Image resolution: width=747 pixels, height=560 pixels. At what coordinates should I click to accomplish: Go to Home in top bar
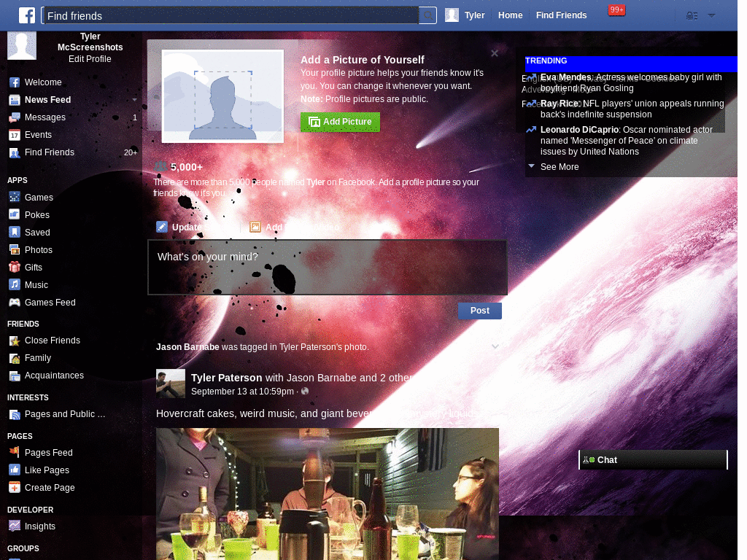[510, 15]
